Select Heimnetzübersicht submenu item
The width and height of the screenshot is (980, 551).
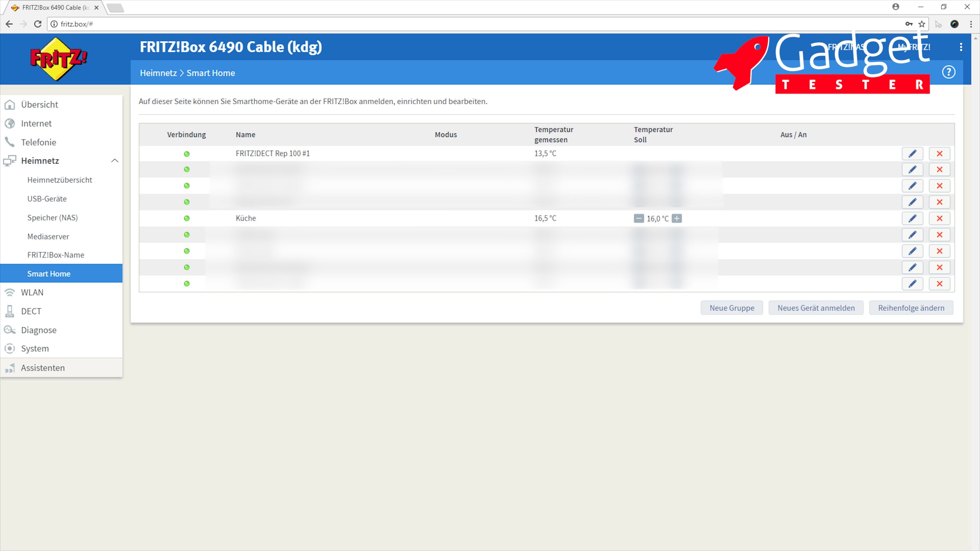point(59,180)
